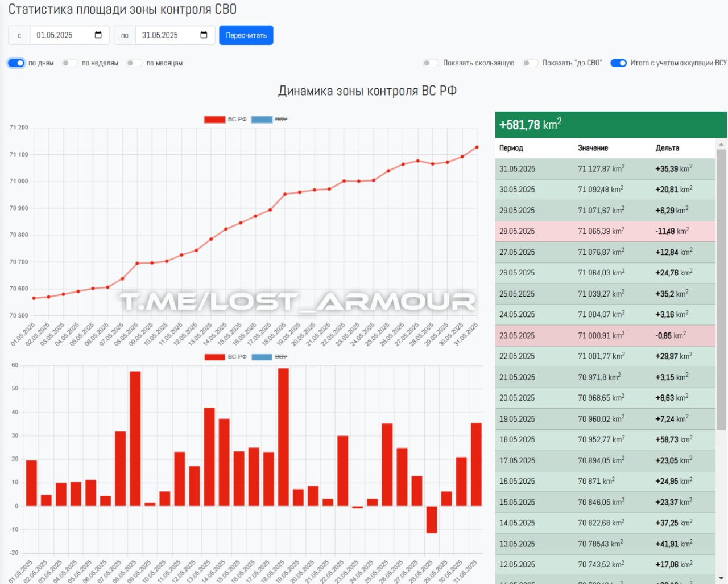Toggle the 'по дням' switch

(16, 63)
